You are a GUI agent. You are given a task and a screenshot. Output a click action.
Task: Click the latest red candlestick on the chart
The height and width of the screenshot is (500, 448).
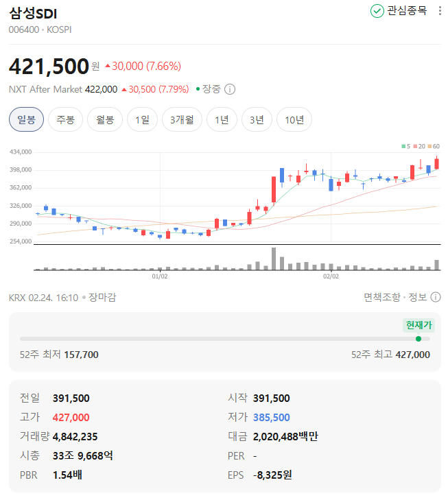(436, 164)
